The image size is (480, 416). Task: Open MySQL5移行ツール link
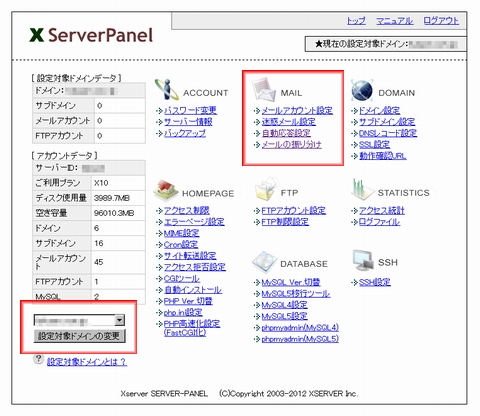pos(296,294)
